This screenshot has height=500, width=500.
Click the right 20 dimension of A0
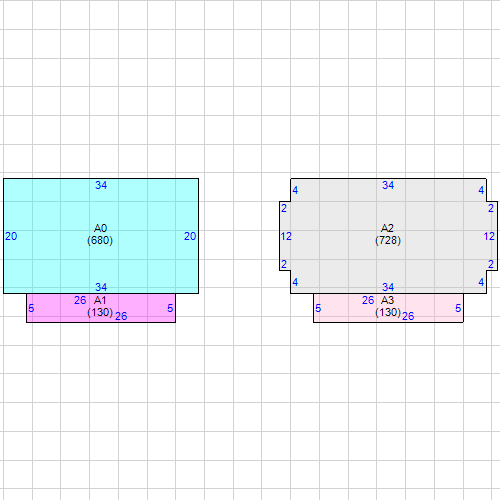point(190,236)
